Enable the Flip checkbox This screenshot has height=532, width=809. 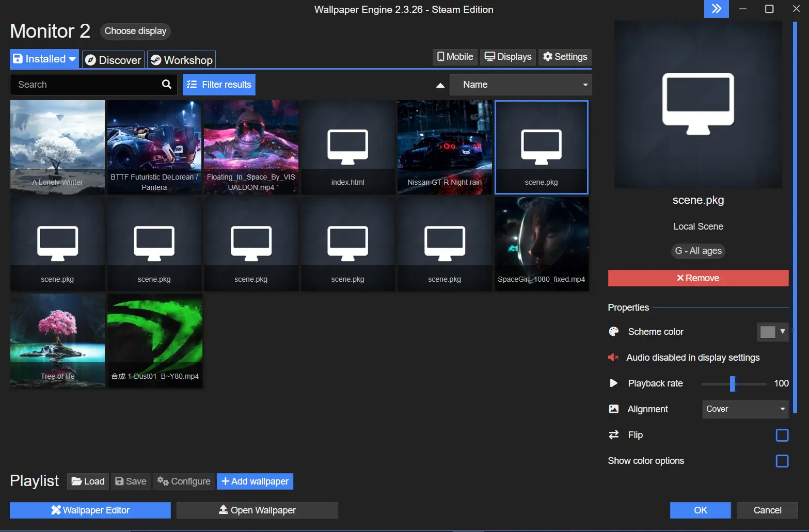782,435
